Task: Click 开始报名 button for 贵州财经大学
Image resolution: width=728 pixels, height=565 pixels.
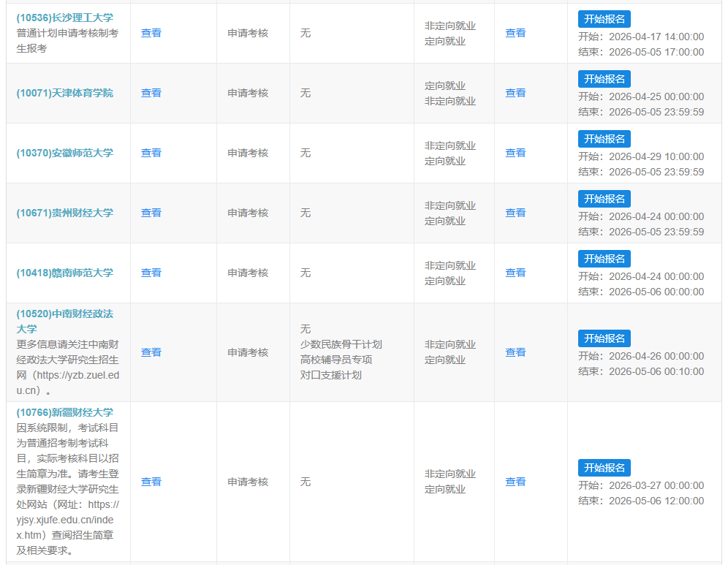Action: tap(604, 199)
